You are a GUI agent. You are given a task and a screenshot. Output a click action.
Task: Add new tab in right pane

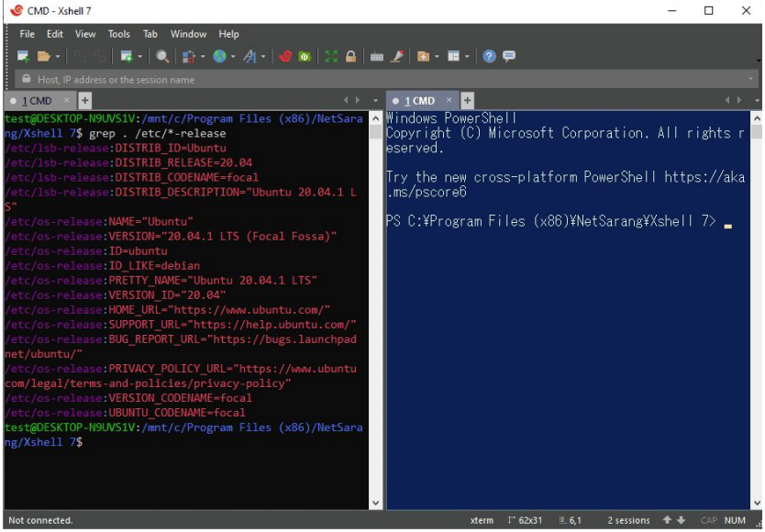[467, 101]
